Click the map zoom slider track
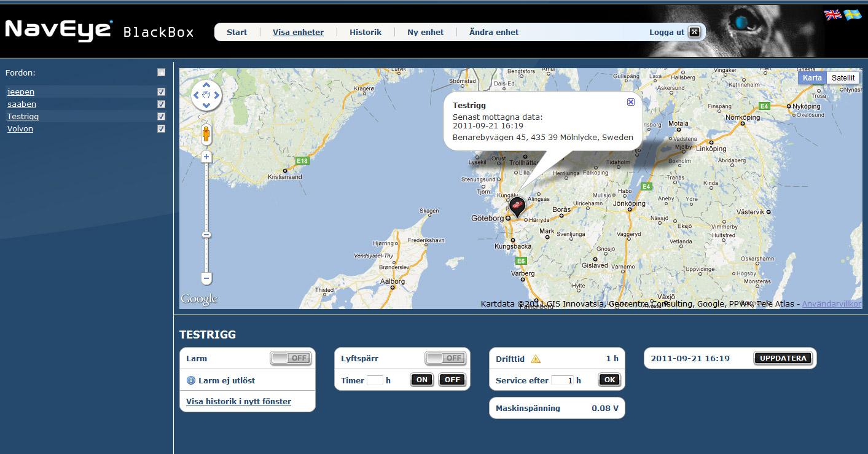 click(x=206, y=217)
